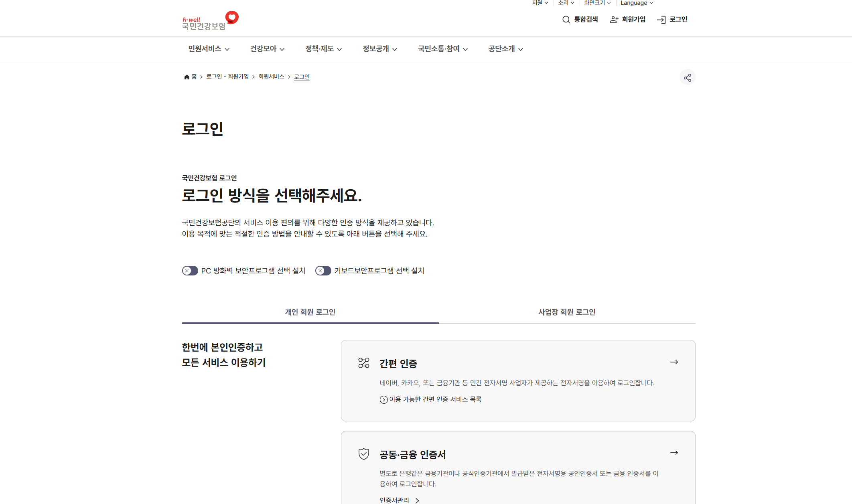The width and height of the screenshot is (852, 504).
Task: Select the 개인 회원 로그인 tab
Action: click(x=310, y=312)
